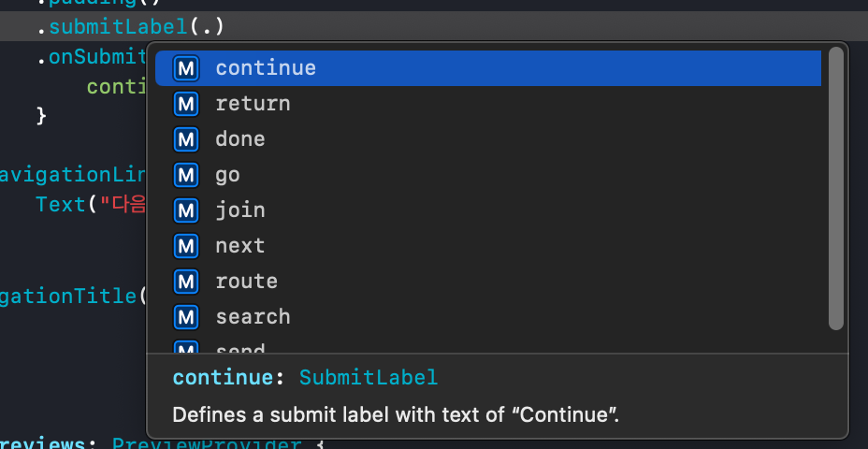
Task: Click the SubmitLabel type in documentation footer
Action: point(369,378)
